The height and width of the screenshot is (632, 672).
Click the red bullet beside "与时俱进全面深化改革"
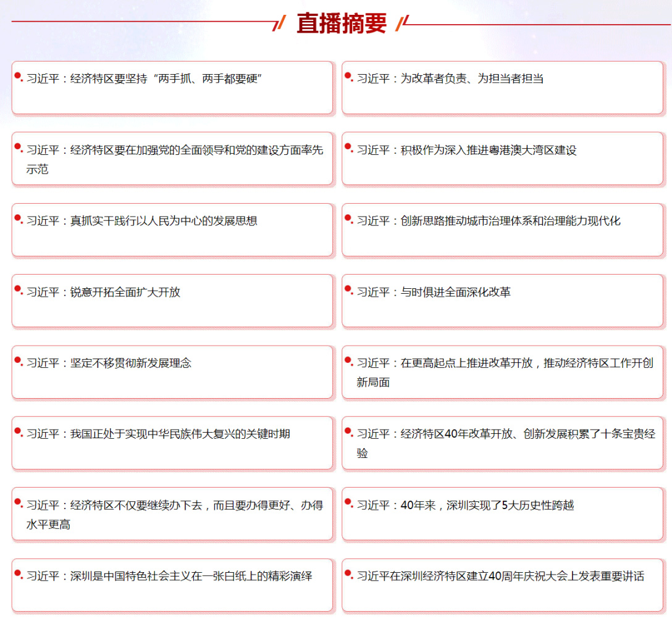[x=348, y=289]
